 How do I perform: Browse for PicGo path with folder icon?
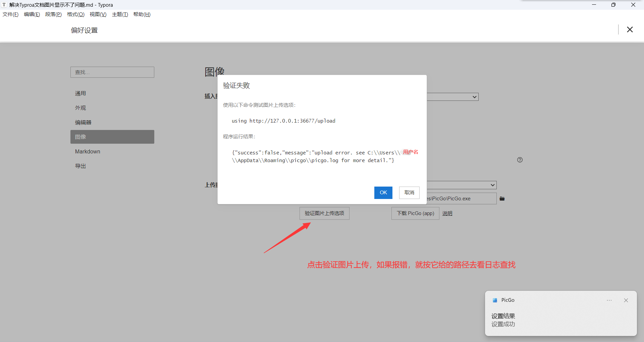coord(502,199)
